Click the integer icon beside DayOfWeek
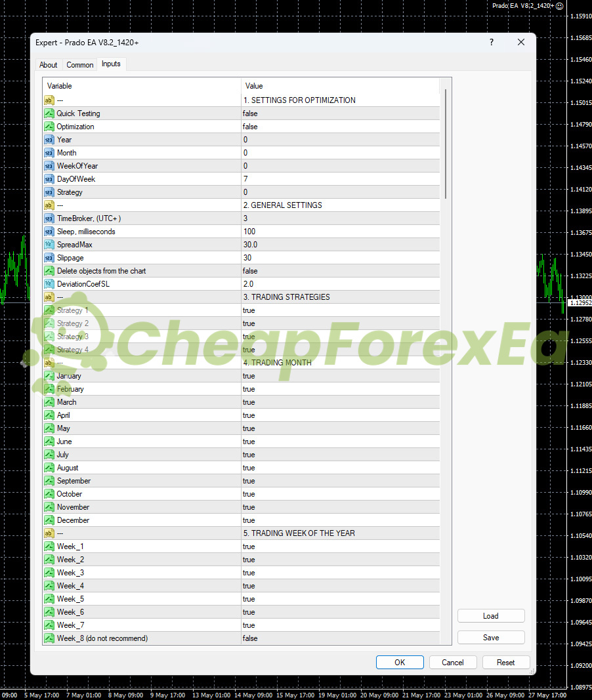 49,179
